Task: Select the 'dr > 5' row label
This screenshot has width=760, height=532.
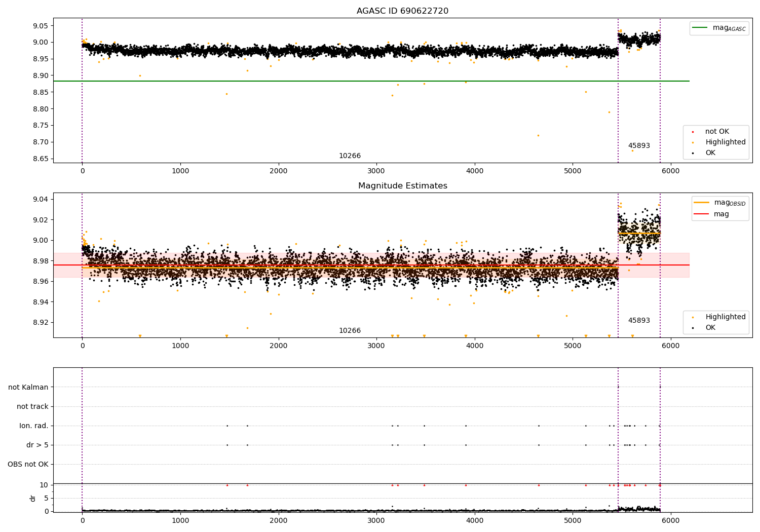Action: pos(37,445)
